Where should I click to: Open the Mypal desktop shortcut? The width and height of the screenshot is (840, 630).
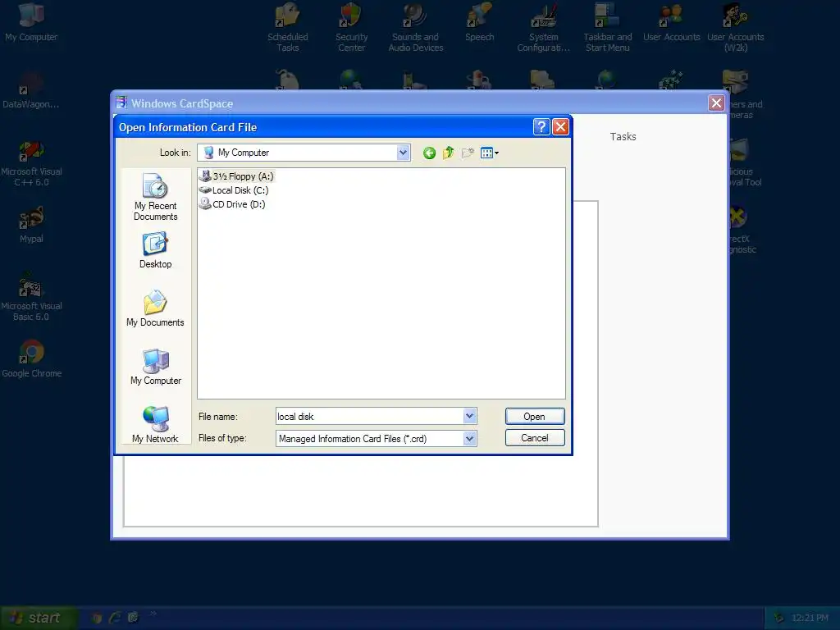pos(31,225)
